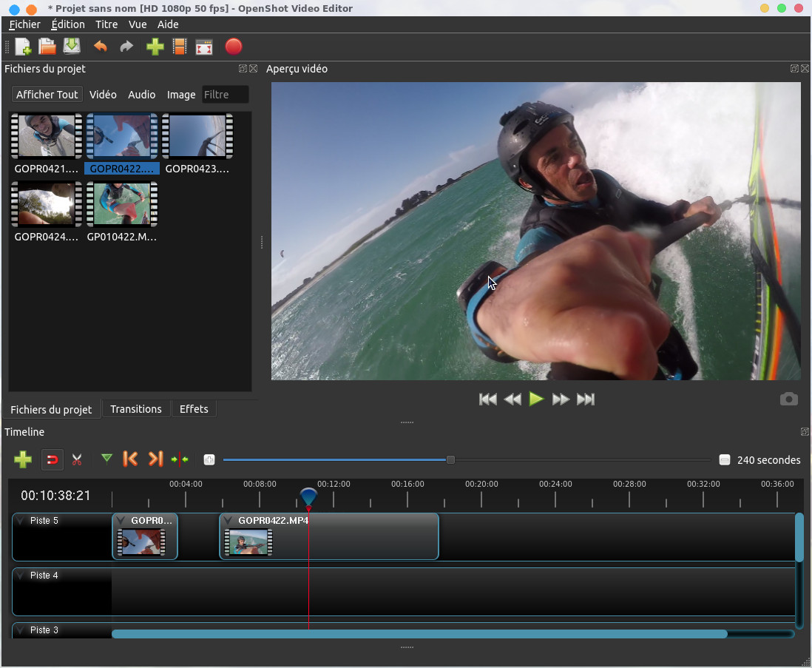Toggle the magnet snapping button
The width and height of the screenshot is (812, 668).
[52, 459]
